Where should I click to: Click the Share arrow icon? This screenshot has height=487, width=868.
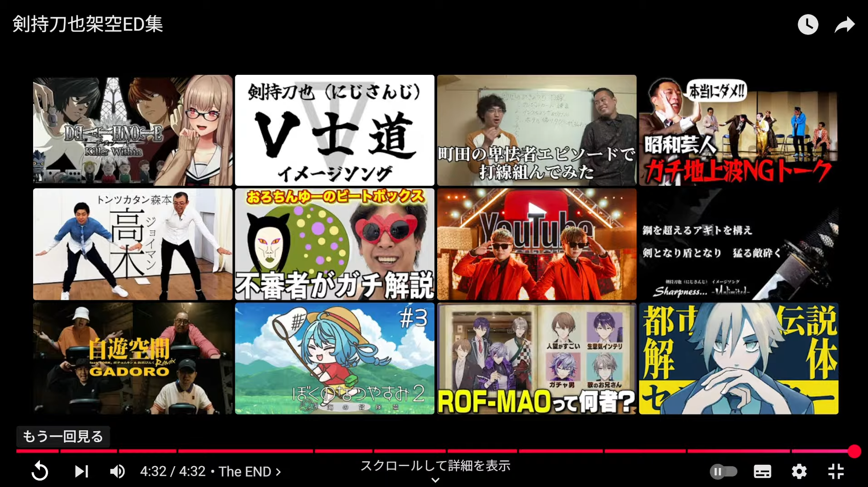pos(844,25)
